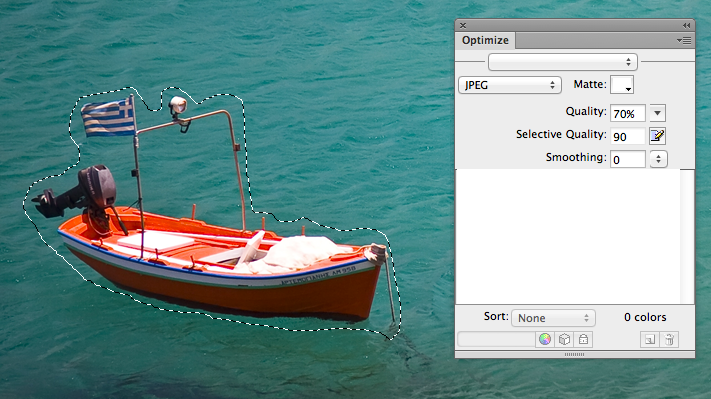Click the Selective Quality 90 field
711x399 pixels.
tap(628, 136)
